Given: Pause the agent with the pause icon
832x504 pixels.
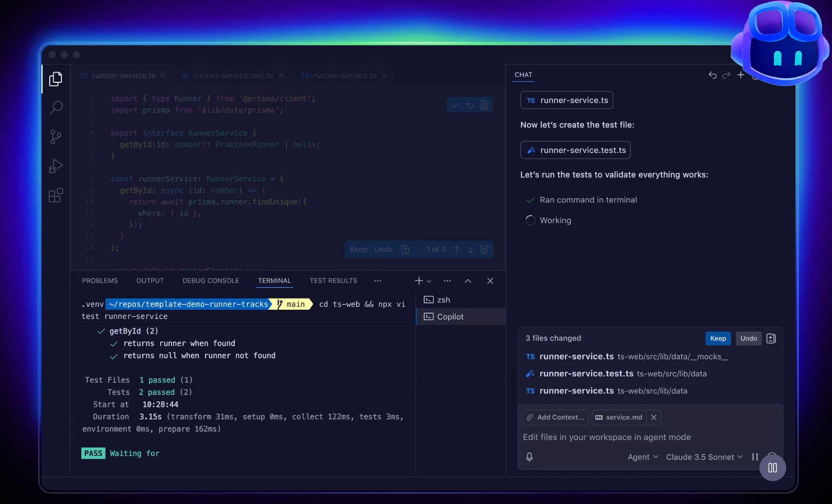Looking at the screenshot, I should coord(755,457).
